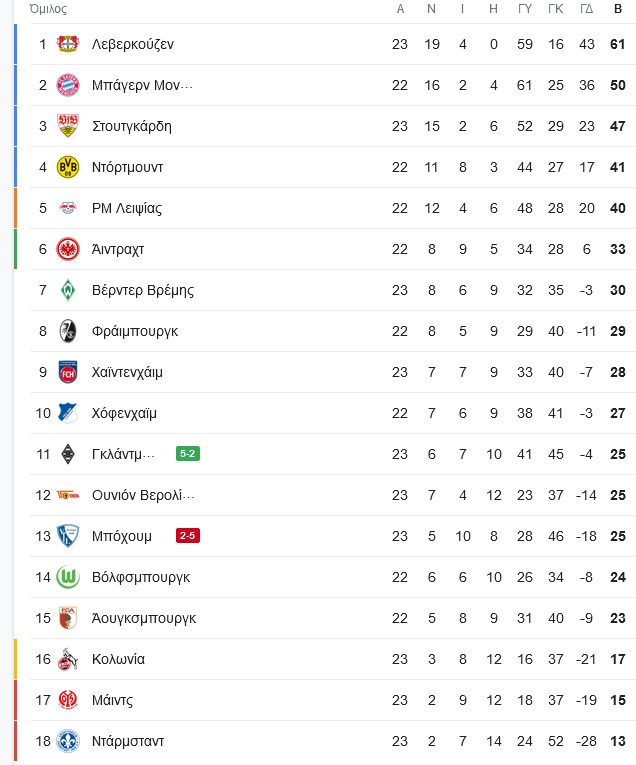
Task: Click the Bayern Munich club logo
Action: (68, 85)
